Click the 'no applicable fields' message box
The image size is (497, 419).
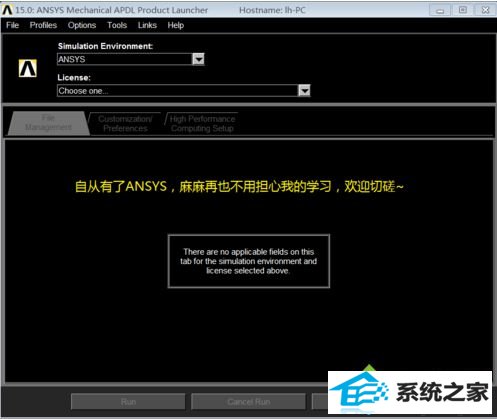[x=249, y=261]
